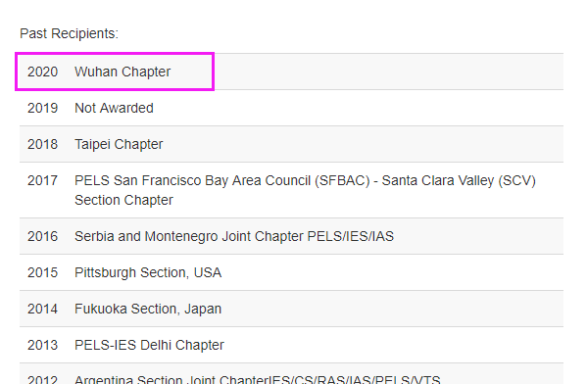Select the Not Awarded entry
Image resolution: width=588 pixels, height=384 pixels.
[x=114, y=108]
